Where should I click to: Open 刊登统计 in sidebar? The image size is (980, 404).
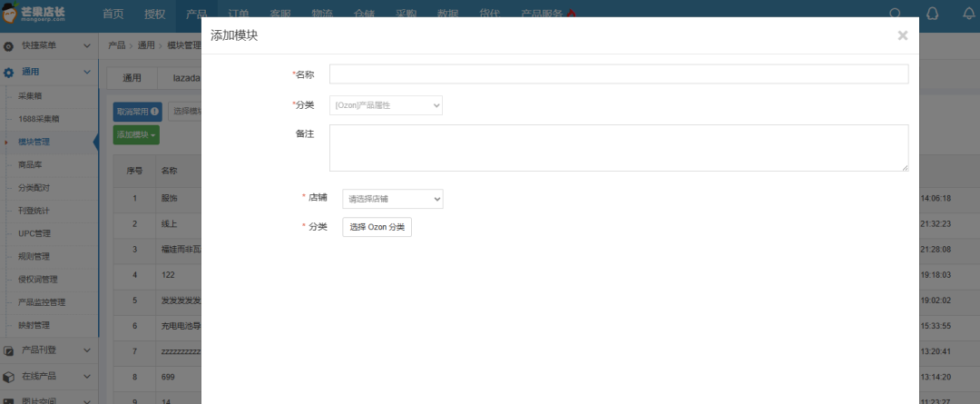(x=34, y=211)
